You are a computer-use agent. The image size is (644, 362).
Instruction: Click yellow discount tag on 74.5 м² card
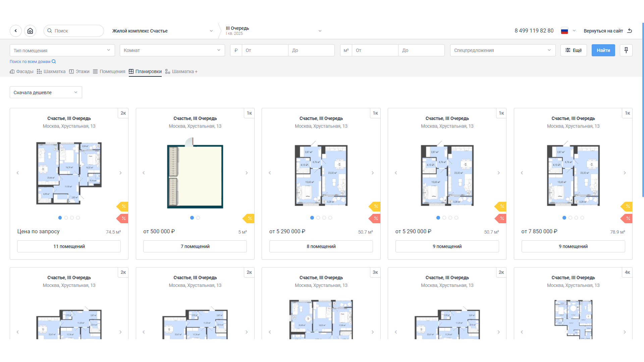(x=123, y=206)
